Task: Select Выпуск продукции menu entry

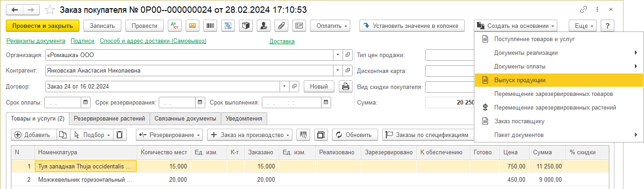Action: (519, 80)
